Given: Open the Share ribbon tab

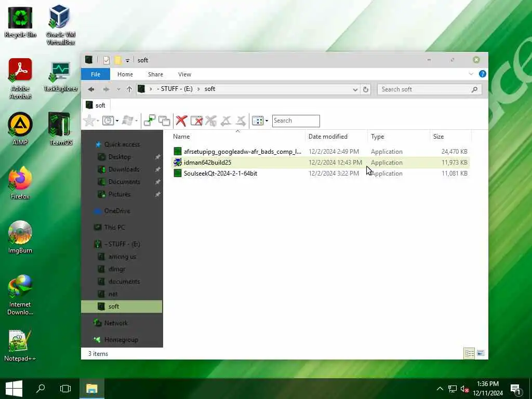Looking at the screenshot, I should pyautogui.click(x=155, y=74).
